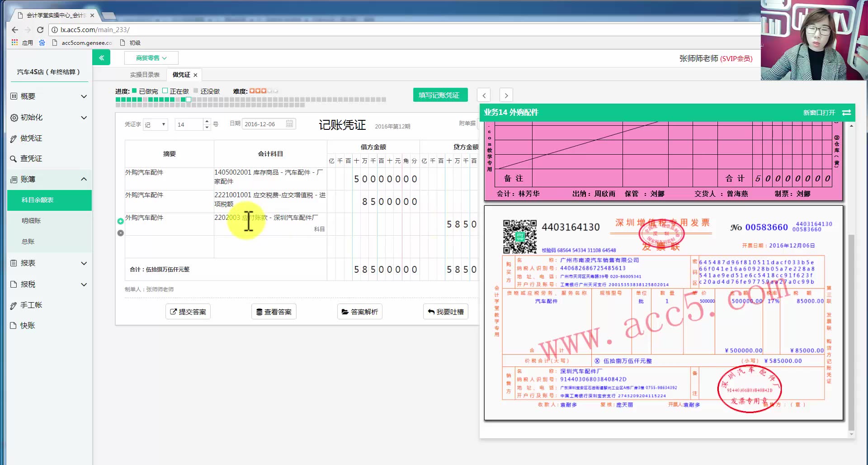Image resolution: width=868 pixels, height=465 pixels.
Task: Toggle the 正在做 progress filter
Action: click(165, 90)
